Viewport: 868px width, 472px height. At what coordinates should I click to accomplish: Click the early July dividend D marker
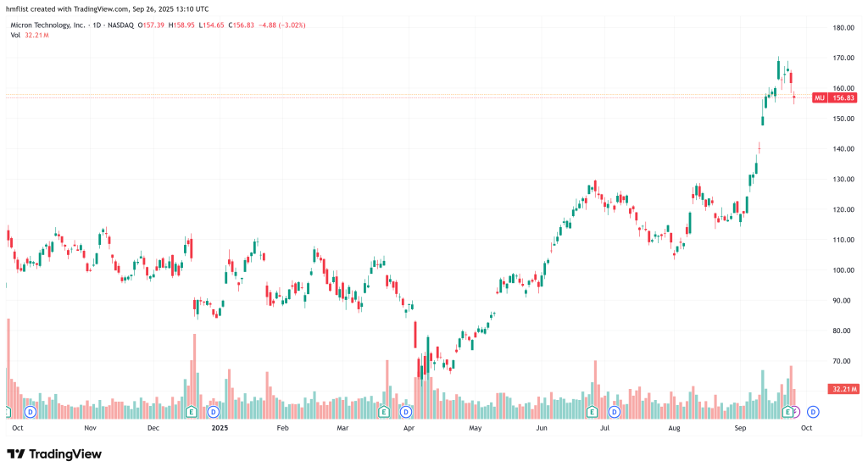614,412
